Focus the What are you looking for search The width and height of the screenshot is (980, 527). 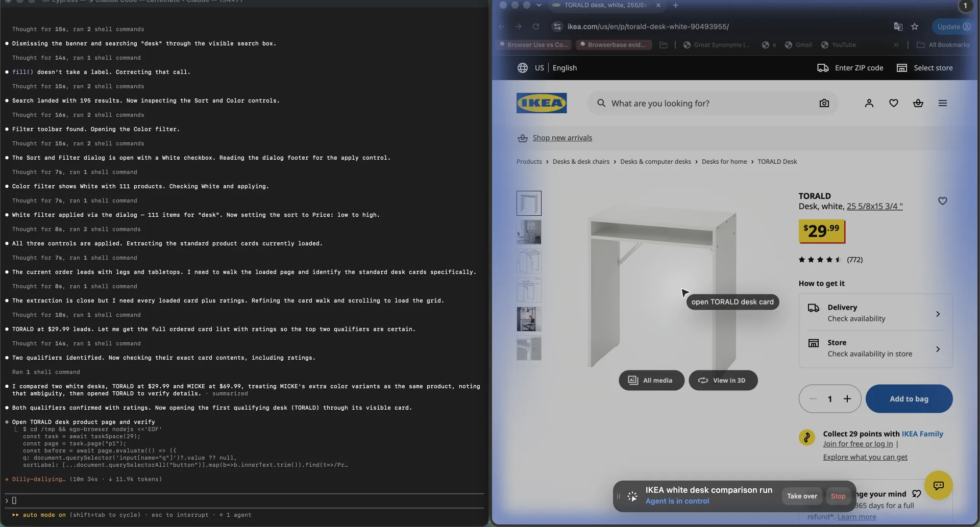tap(713, 103)
